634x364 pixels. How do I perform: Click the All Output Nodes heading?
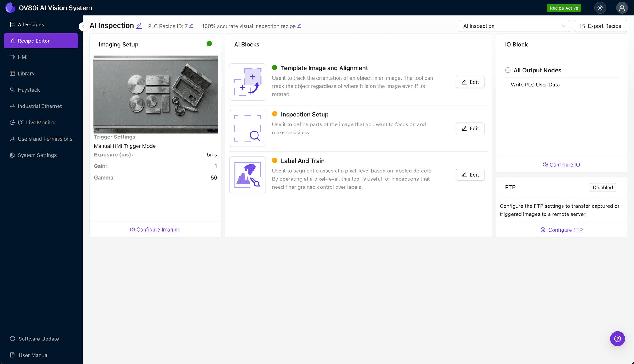[537, 70]
